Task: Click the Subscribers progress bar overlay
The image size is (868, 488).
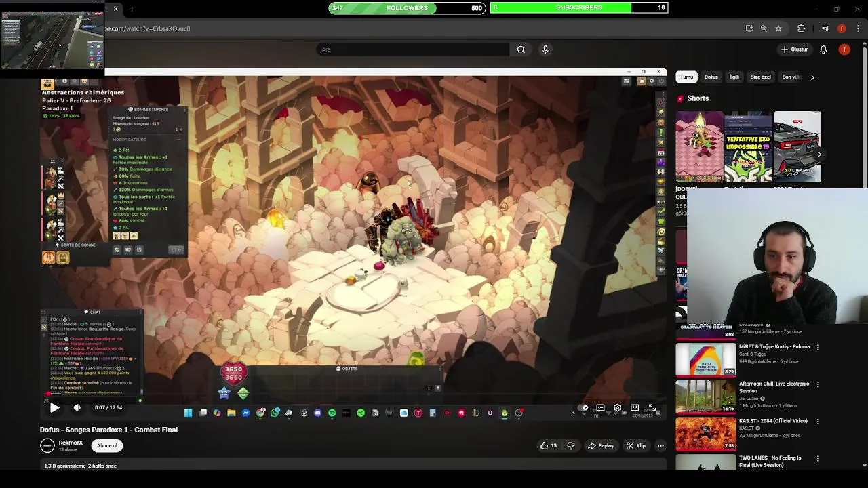Action: pyautogui.click(x=579, y=8)
